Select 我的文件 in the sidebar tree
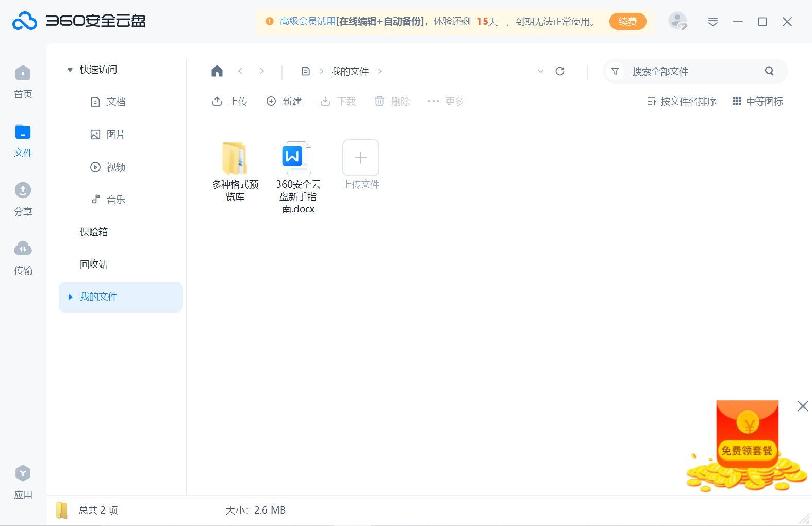Image resolution: width=812 pixels, height=526 pixels. click(x=121, y=297)
